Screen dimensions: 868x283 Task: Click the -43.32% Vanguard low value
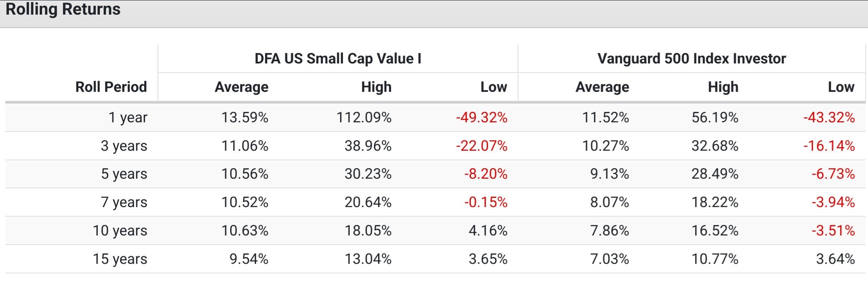829,117
